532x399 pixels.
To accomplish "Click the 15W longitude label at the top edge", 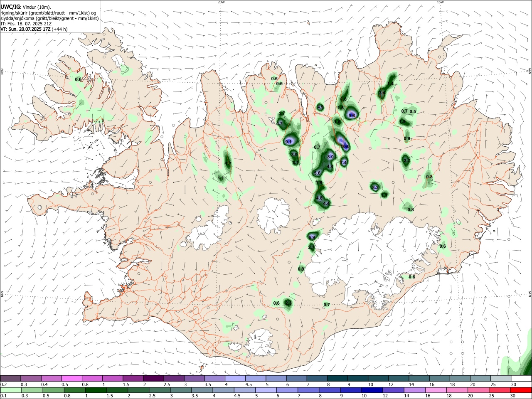I will 440,2.
